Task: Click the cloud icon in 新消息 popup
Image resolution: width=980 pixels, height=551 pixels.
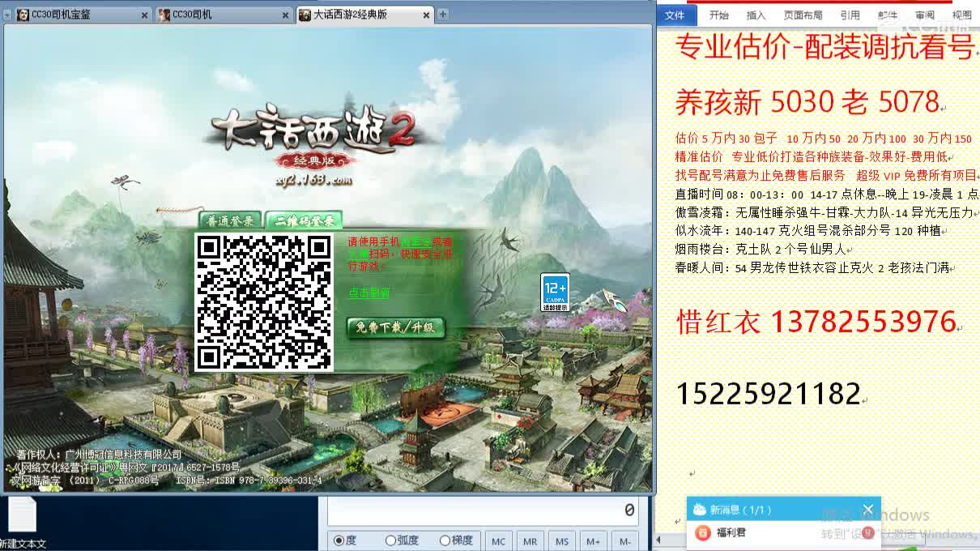Action: click(699, 510)
